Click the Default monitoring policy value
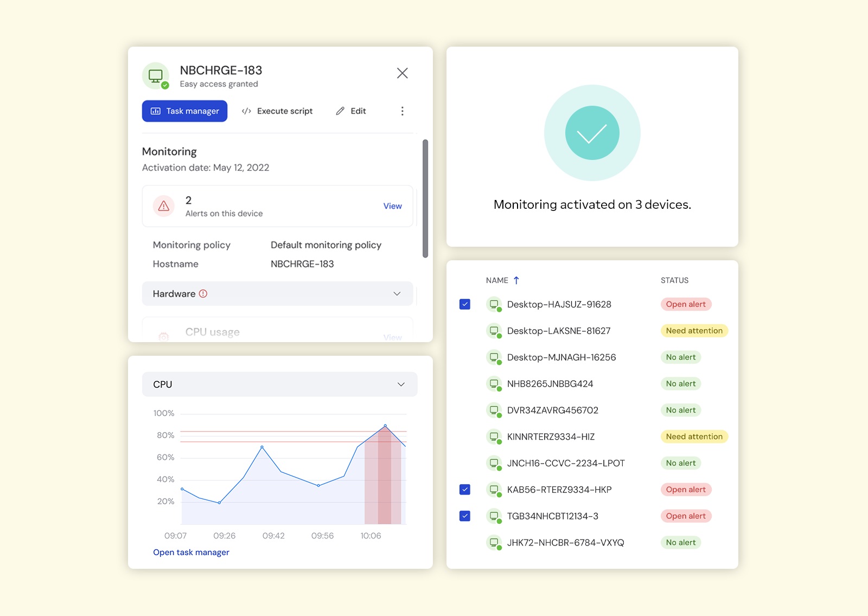This screenshot has width=868, height=616. pyautogui.click(x=326, y=245)
